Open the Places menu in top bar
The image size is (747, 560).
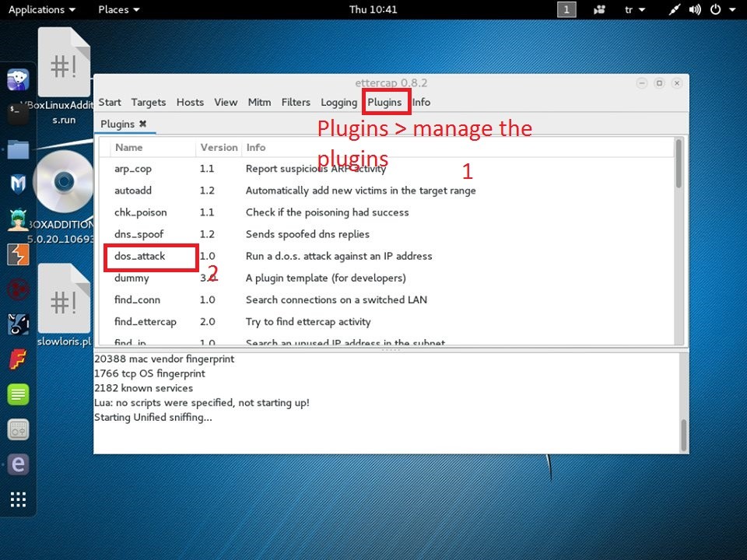118,9
